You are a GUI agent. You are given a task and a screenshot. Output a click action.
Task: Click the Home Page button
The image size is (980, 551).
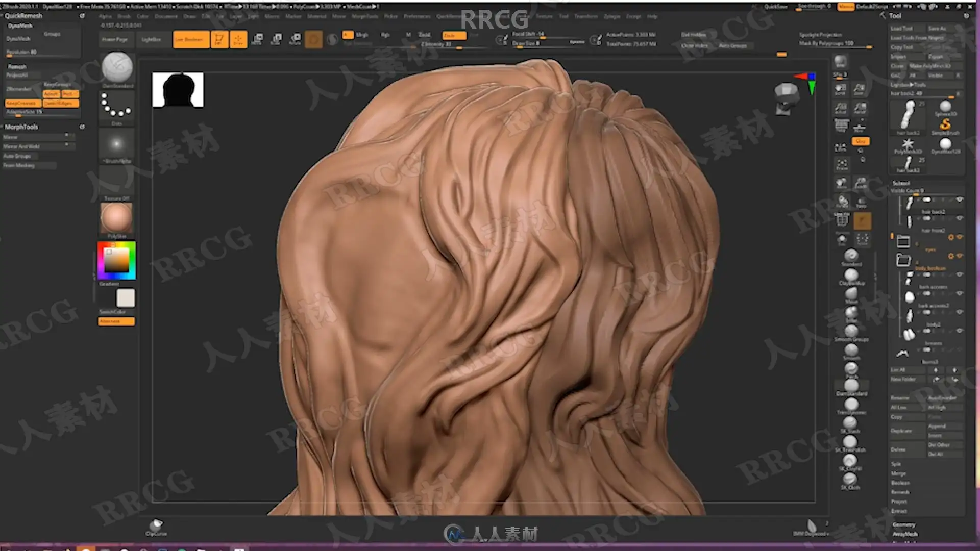coord(115,39)
